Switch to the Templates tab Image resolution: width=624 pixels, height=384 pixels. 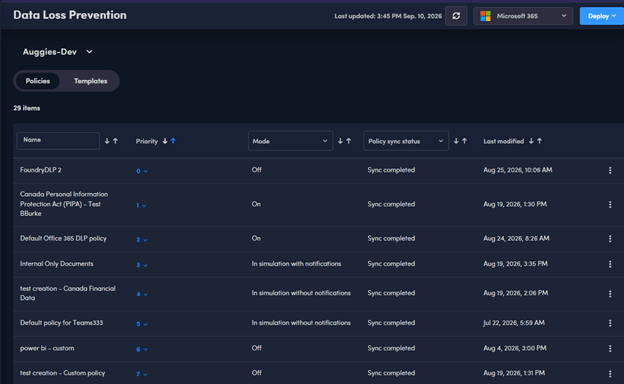(x=90, y=81)
